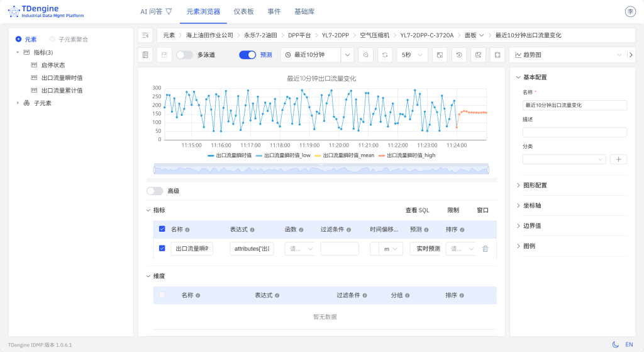Viewport: 644px width, 352px height.
Task: Click the refresh icon
Action: (x=385, y=55)
